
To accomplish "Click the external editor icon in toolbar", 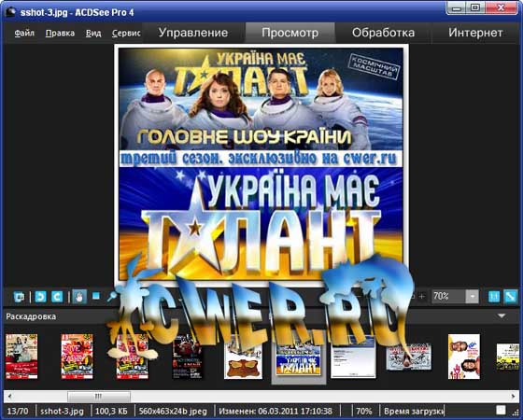I will click(x=19, y=297).
